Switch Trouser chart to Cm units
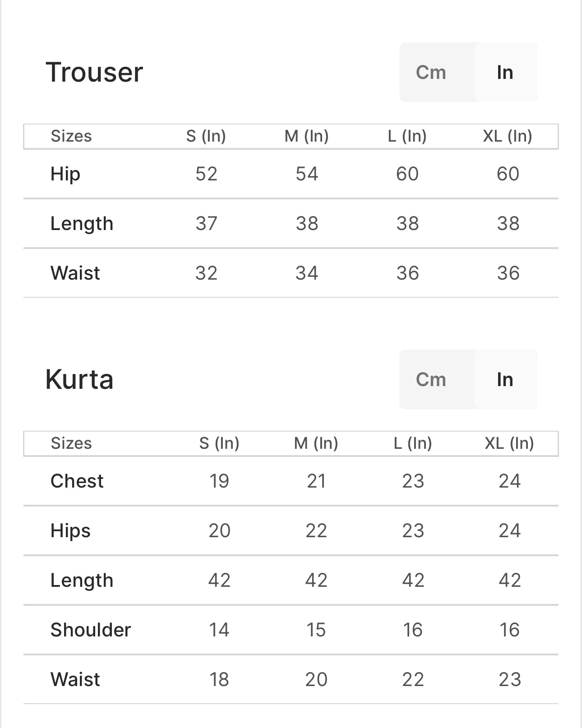The width and height of the screenshot is (582, 728). [x=431, y=72]
